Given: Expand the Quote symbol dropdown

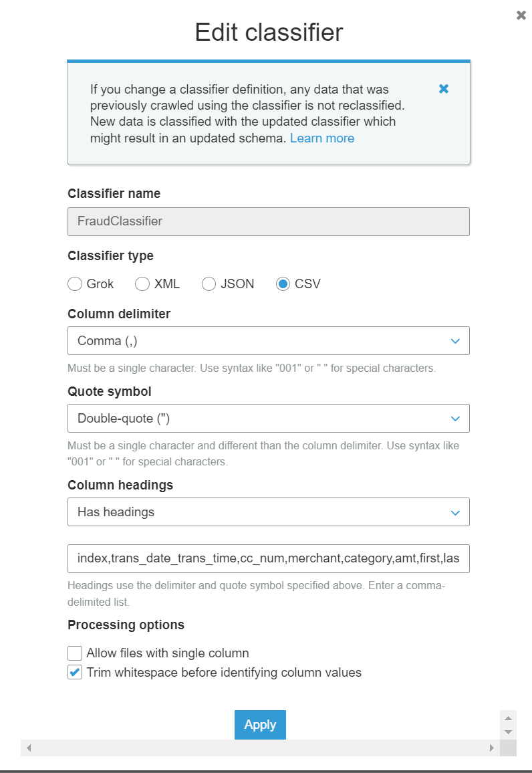Looking at the screenshot, I should 268,419.
